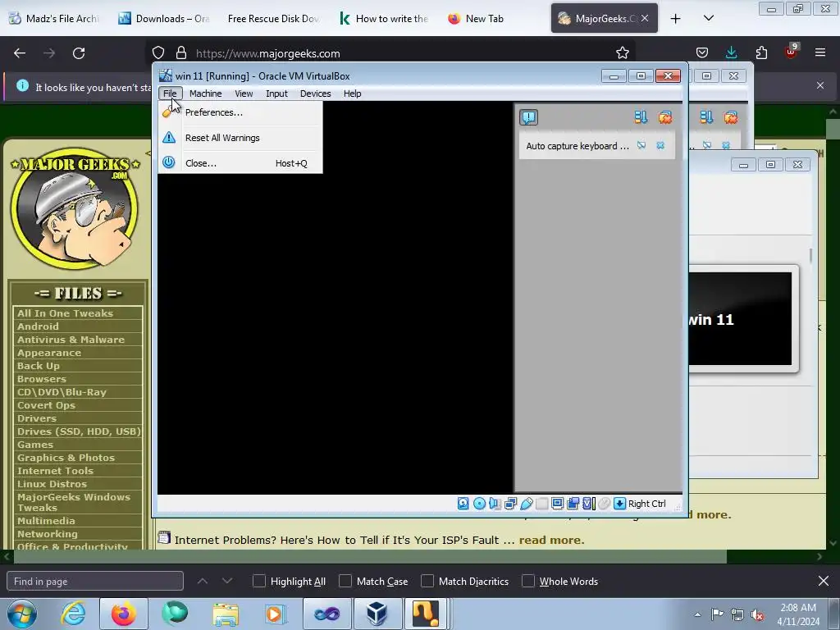Dismiss the Auto capture keyboard notification
The height and width of the screenshot is (630, 840).
[x=660, y=145]
